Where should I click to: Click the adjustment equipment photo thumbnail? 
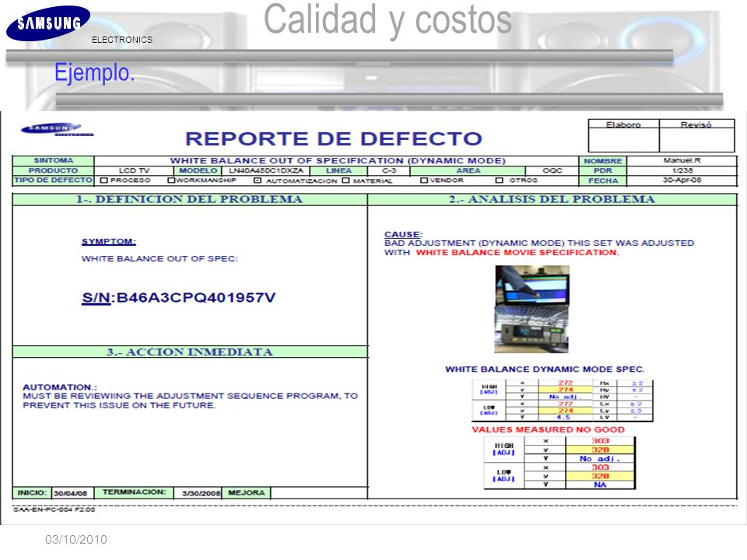531,330
